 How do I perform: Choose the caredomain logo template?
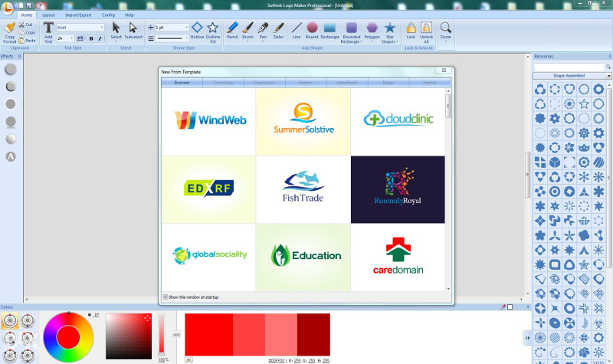click(x=398, y=257)
